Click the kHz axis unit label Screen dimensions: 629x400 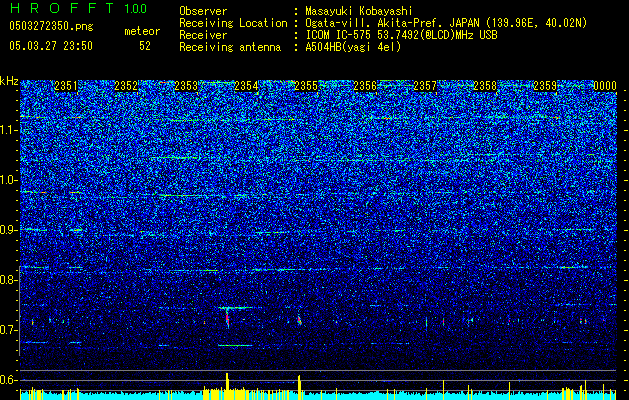coord(9,81)
